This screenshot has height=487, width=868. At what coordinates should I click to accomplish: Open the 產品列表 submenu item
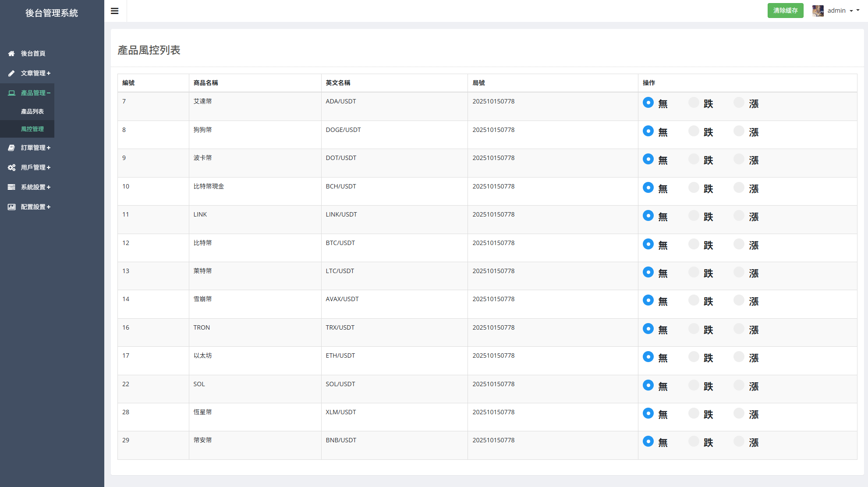tap(32, 111)
